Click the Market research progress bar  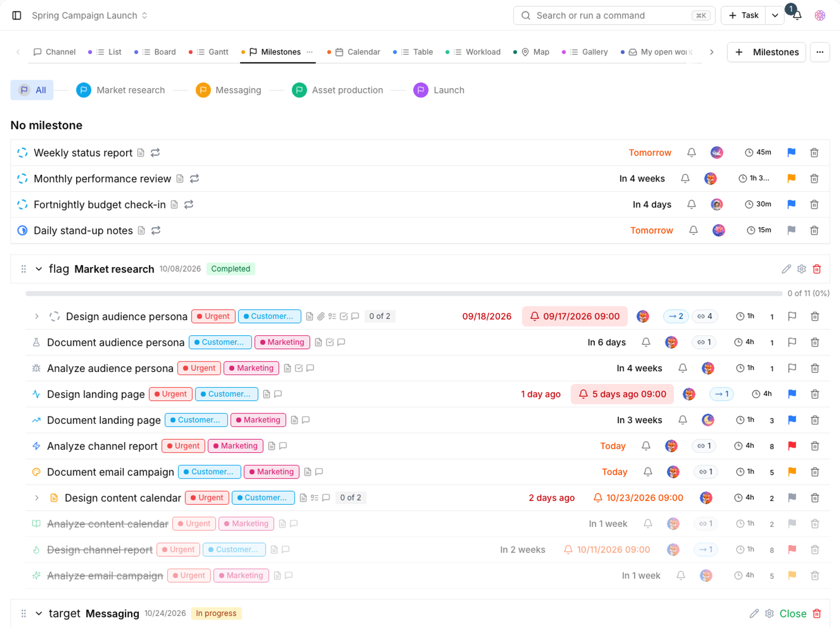point(404,293)
